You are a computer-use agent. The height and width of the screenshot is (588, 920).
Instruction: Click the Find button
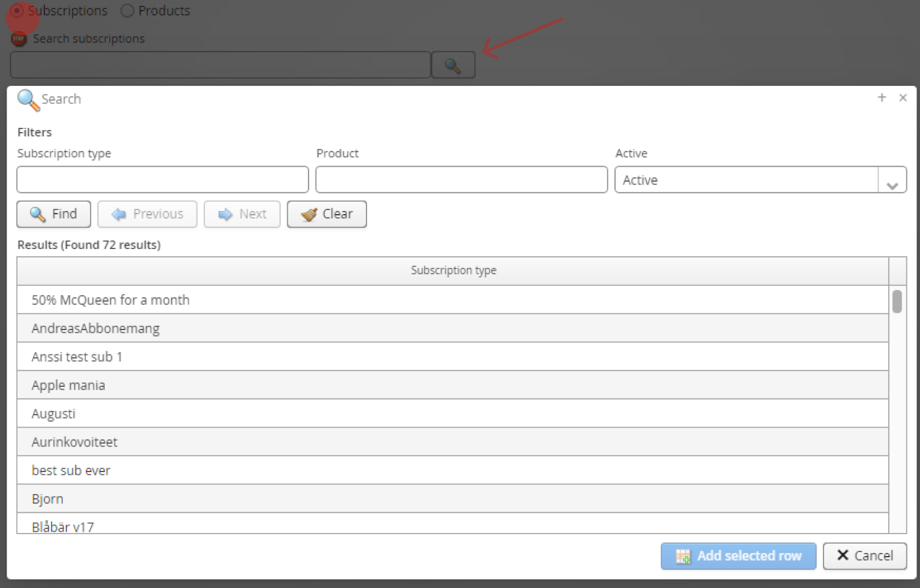click(54, 214)
